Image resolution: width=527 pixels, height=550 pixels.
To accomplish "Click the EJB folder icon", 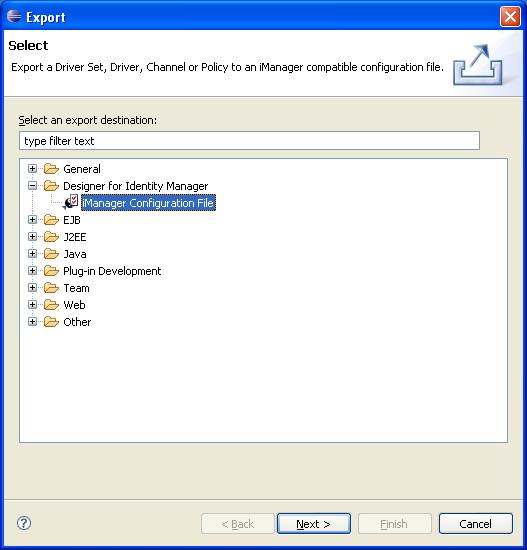I will point(52,220).
